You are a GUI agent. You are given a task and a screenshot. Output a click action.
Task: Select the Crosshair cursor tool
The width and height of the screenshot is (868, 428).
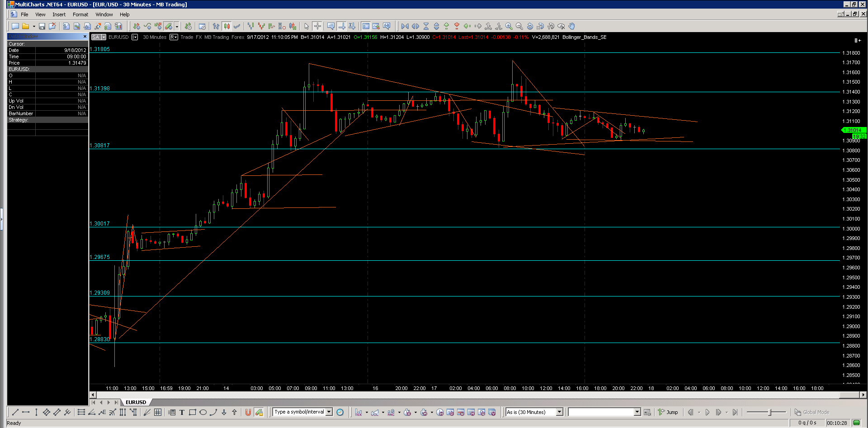317,26
